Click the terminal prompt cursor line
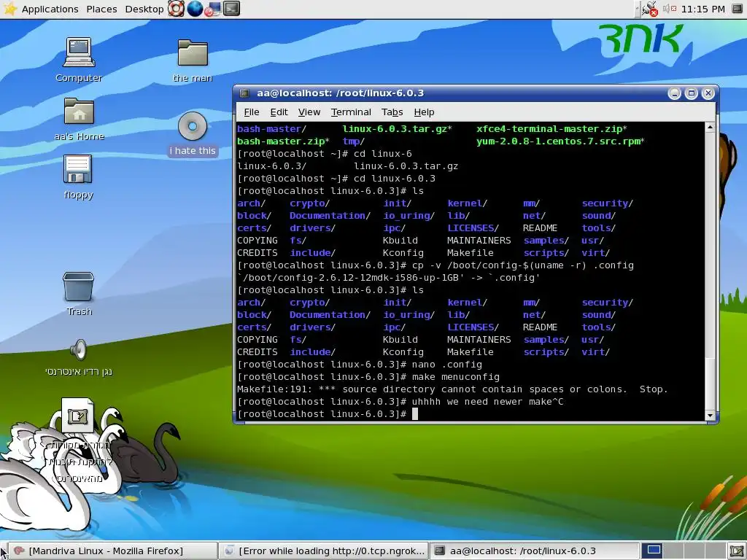 328,414
